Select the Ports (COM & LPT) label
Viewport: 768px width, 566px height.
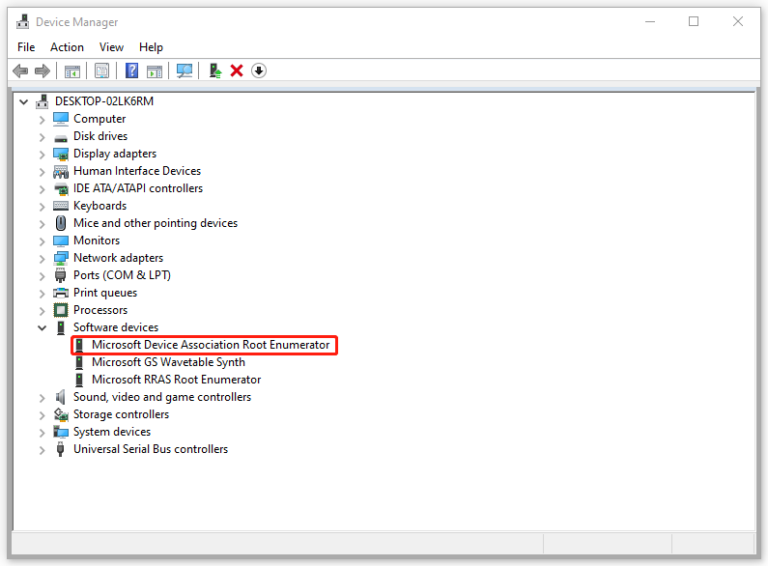point(122,275)
